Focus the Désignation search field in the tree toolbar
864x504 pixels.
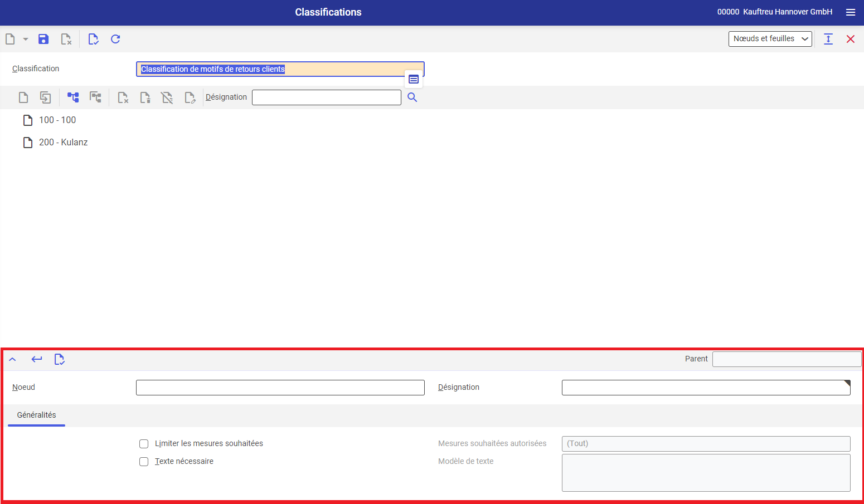point(327,97)
